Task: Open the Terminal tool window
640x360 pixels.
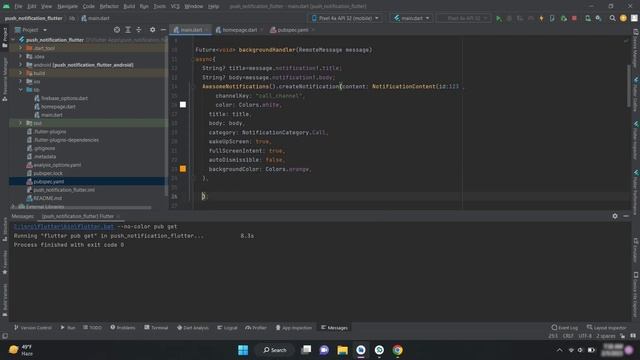Action: (156, 328)
